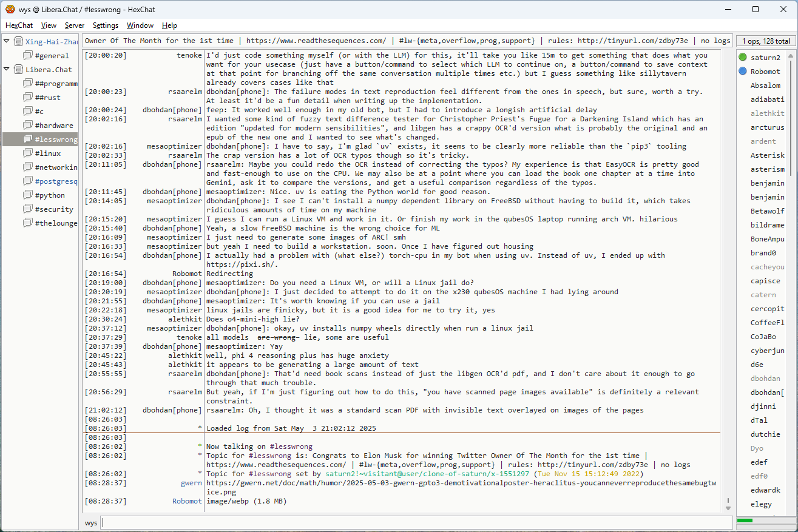Screen dimensions: 798x532
Task: Select user bildrame in the user list
Action: [767, 225]
